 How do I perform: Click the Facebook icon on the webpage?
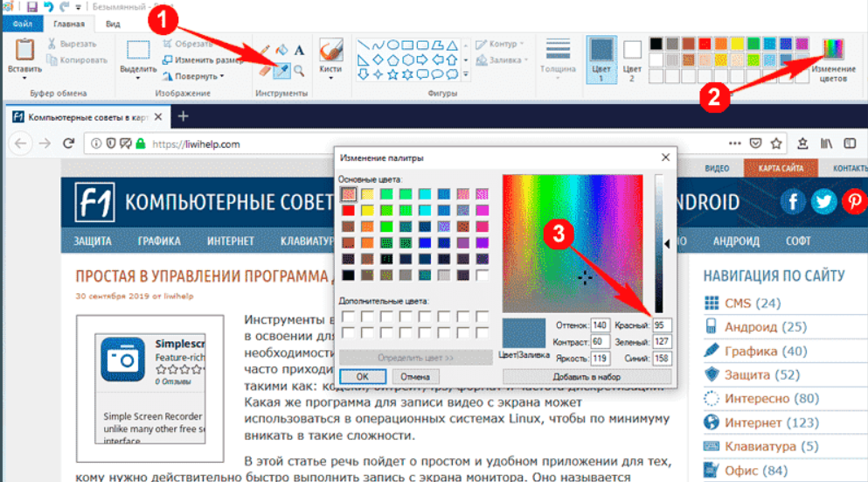pyautogui.click(x=794, y=202)
